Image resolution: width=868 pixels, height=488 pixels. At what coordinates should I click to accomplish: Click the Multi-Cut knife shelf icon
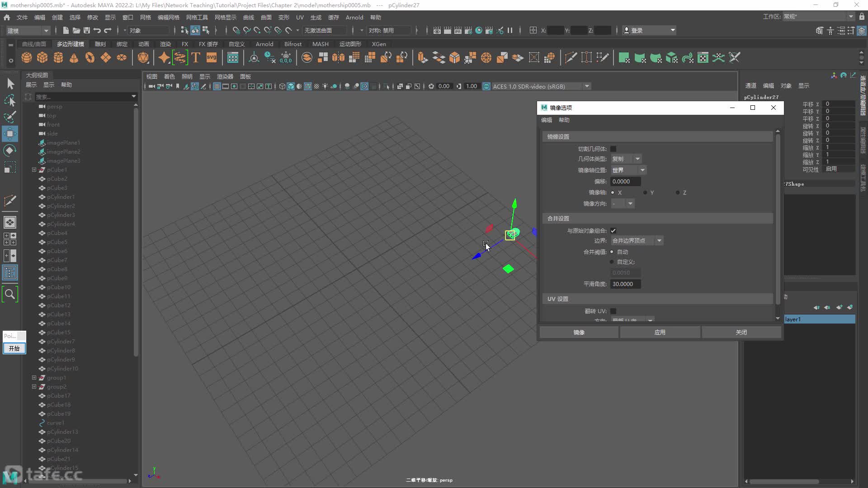[x=571, y=57]
